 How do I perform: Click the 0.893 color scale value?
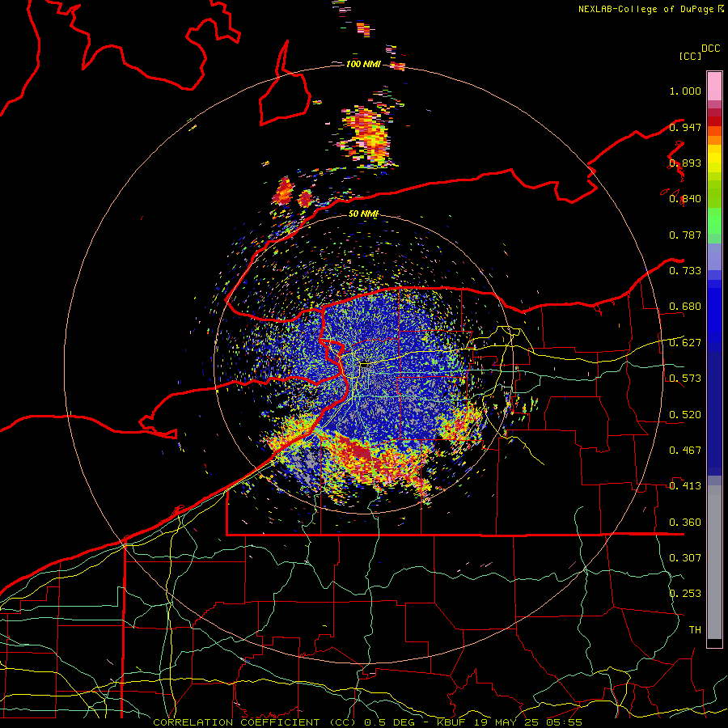pyautogui.click(x=685, y=163)
